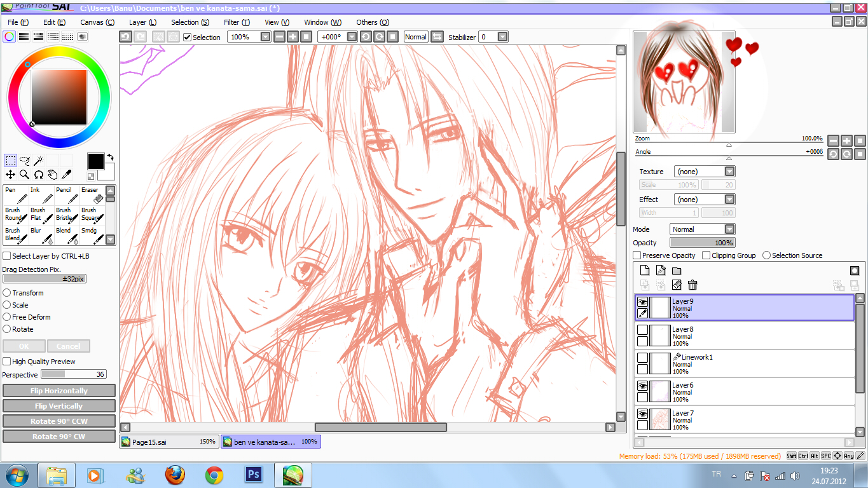Image resolution: width=868 pixels, height=488 pixels.
Task: Toggle the Selection checkbox in toolbar
Action: 187,37
